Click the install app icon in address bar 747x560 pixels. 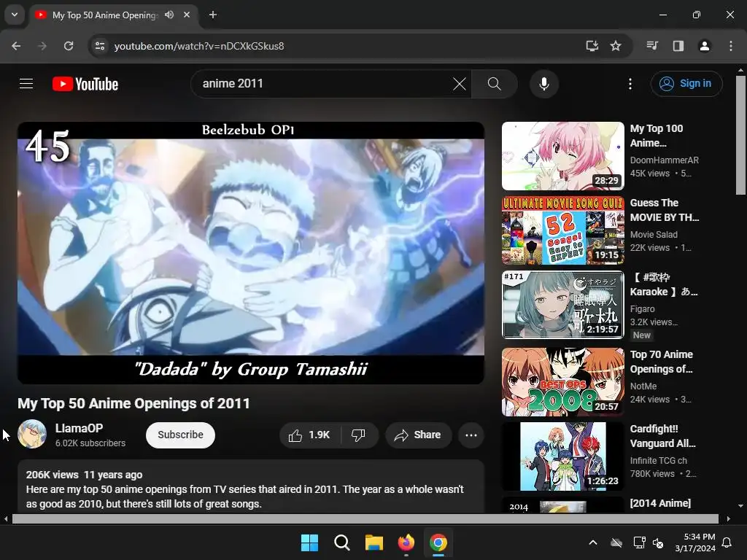592,46
